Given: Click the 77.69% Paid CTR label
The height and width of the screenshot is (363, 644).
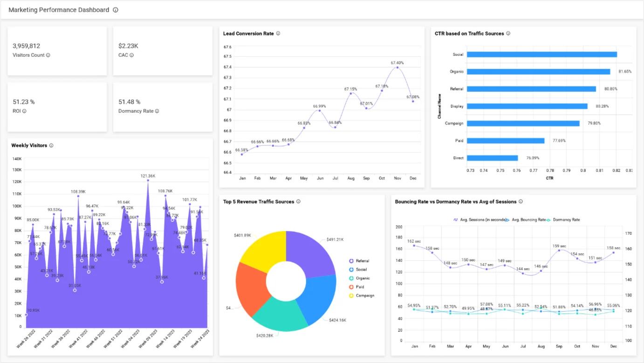Looking at the screenshot, I should 559,141.
